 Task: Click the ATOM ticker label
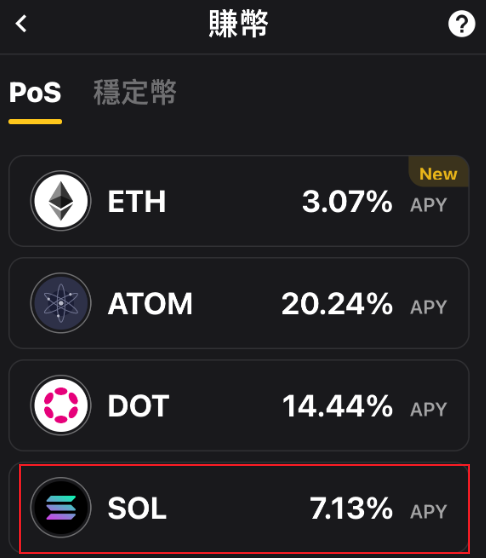point(150,304)
